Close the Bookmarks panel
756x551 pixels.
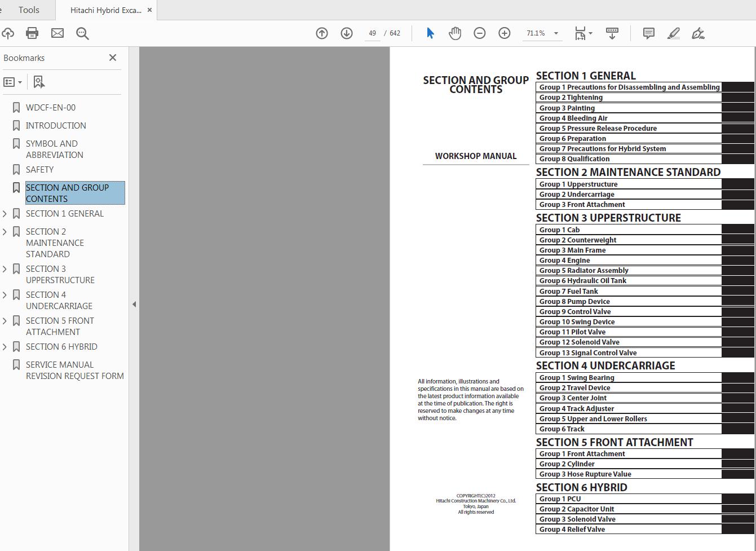point(113,58)
